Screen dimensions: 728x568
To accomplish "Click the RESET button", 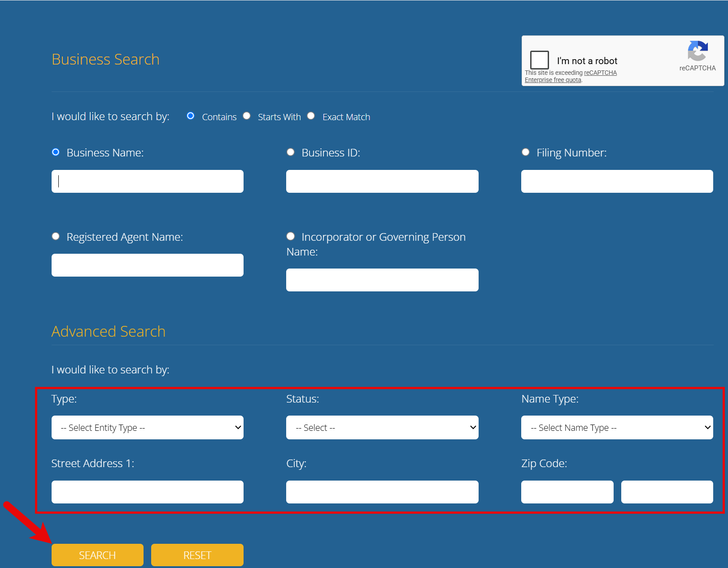I will [x=197, y=555].
